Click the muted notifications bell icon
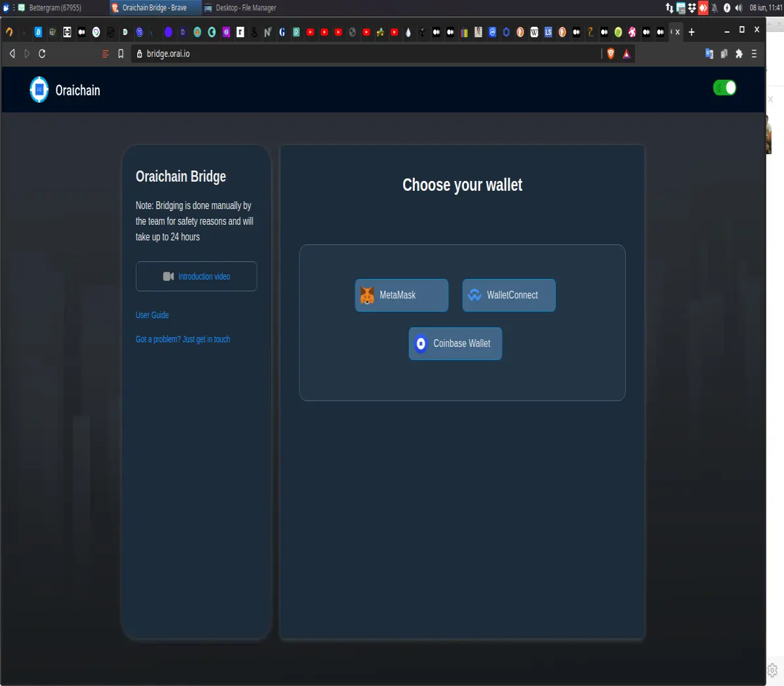 coord(715,8)
